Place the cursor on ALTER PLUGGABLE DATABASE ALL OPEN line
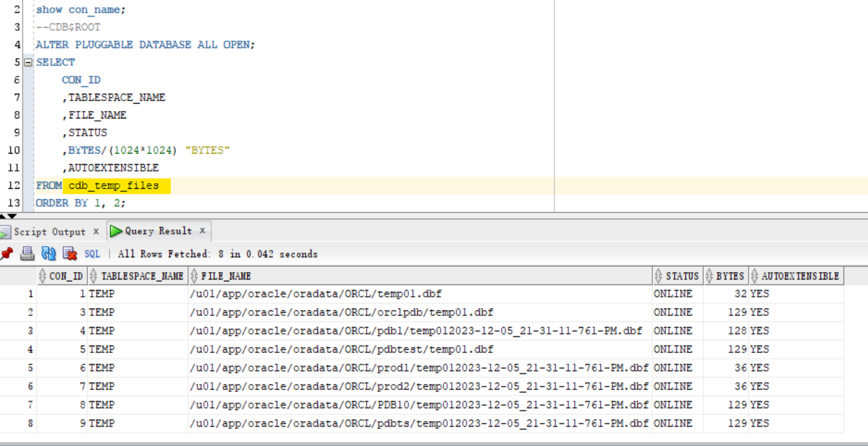 click(x=145, y=44)
